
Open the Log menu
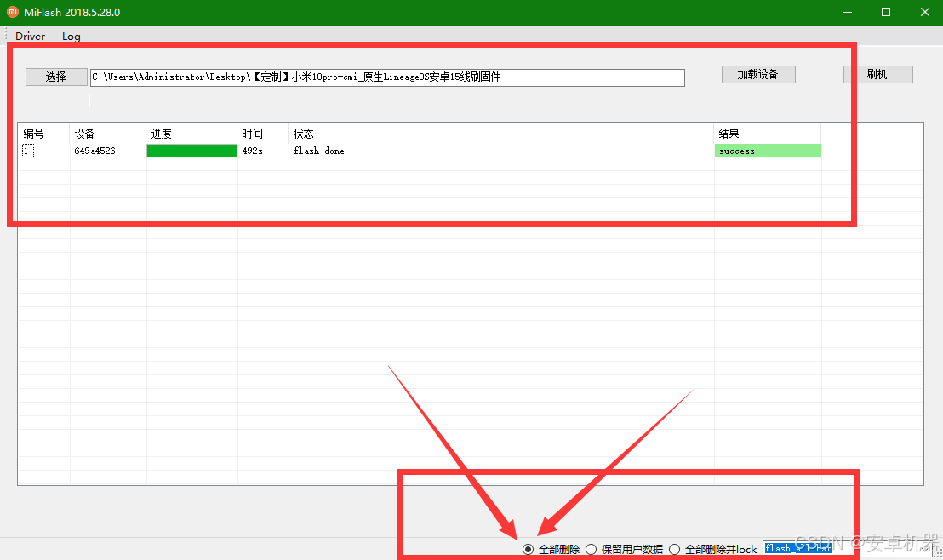coord(71,36)
